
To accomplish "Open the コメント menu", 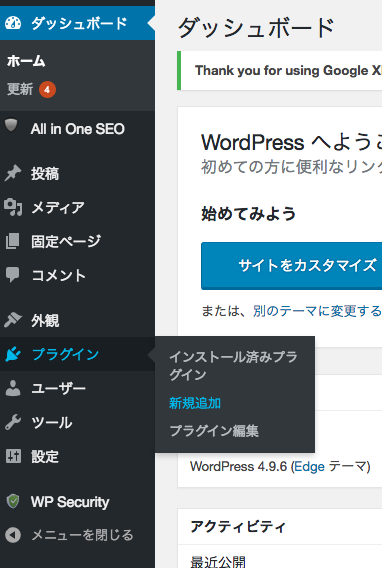I will point(77,275).
